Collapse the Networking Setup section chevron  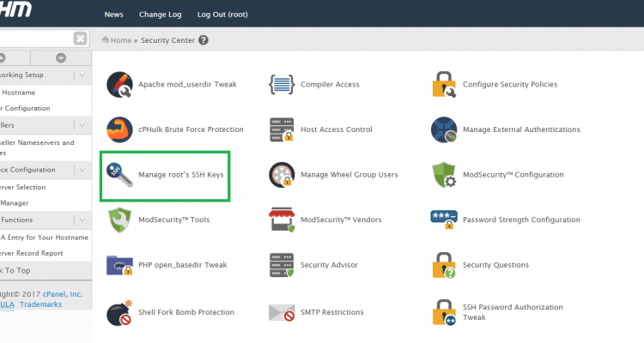[x=82, y=75]
